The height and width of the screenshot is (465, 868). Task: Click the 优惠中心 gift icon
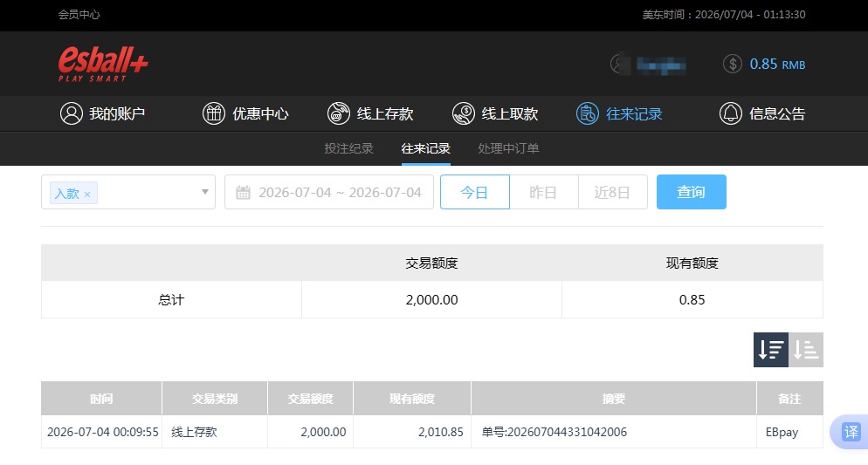pos(214,113)
